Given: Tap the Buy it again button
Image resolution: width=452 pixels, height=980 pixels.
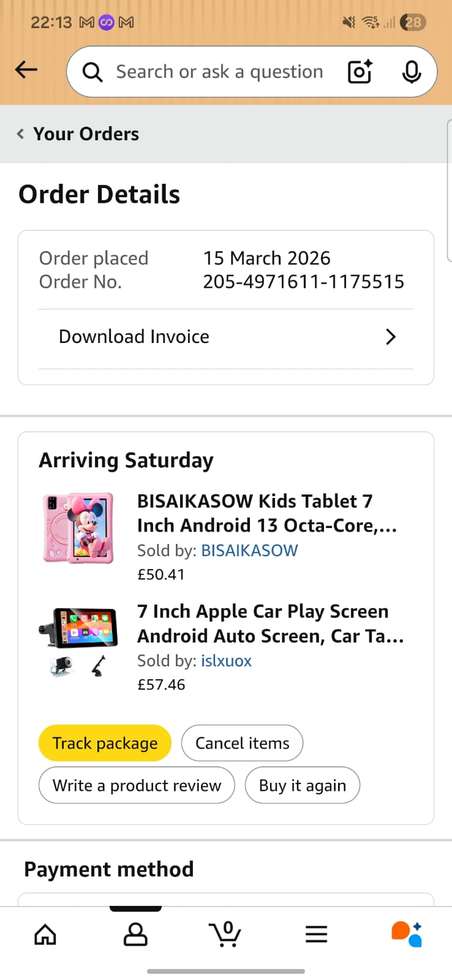Looking at the screenshot, I should click(x=303, y=785).
